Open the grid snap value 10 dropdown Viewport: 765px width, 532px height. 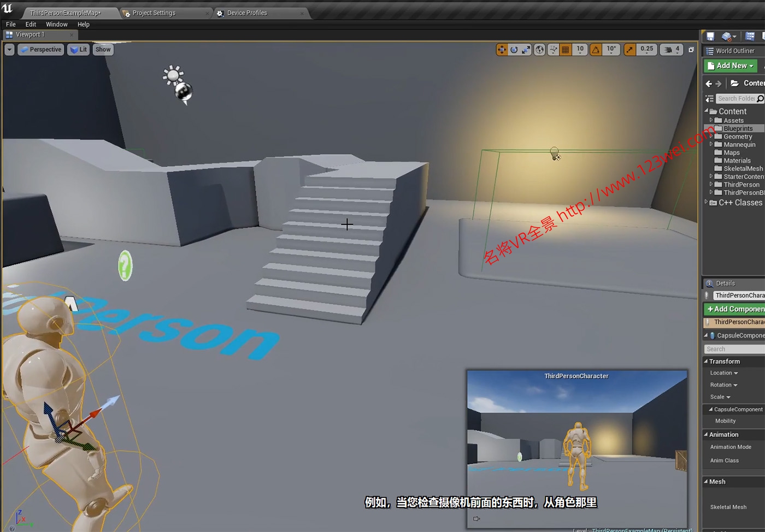coord(580,50)
